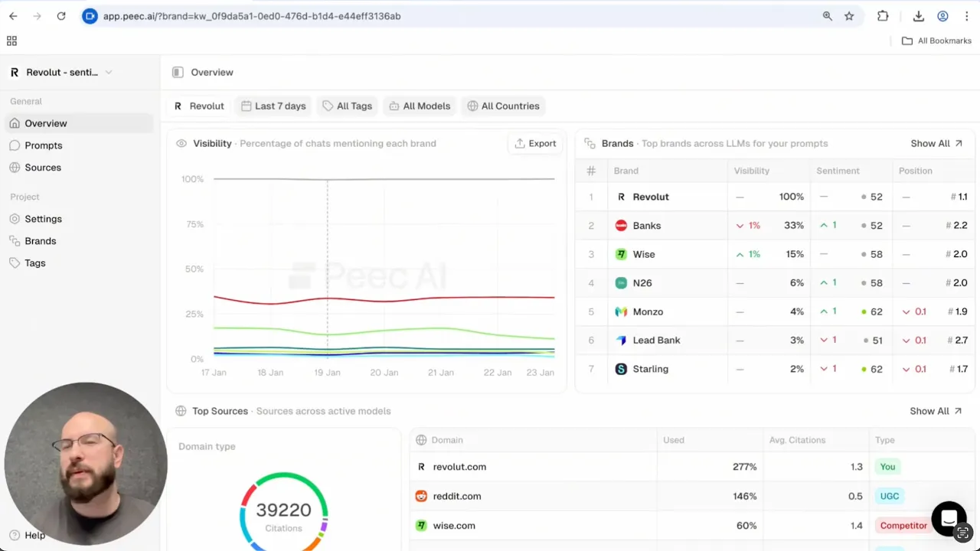The height and width of the screenshot is (551, 980).
Task: Click the browser address bar URL
Action: tap(253, 16)
